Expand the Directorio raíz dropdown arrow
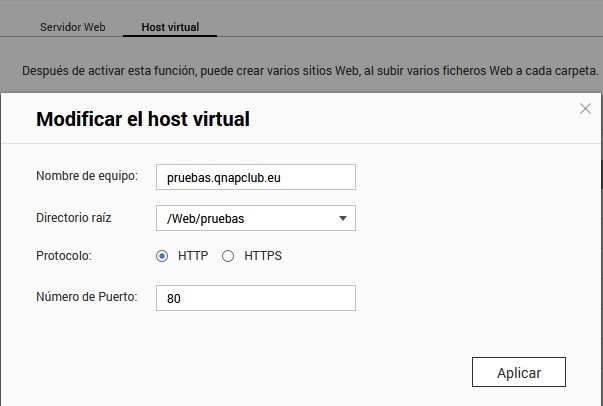 [342, 218]
